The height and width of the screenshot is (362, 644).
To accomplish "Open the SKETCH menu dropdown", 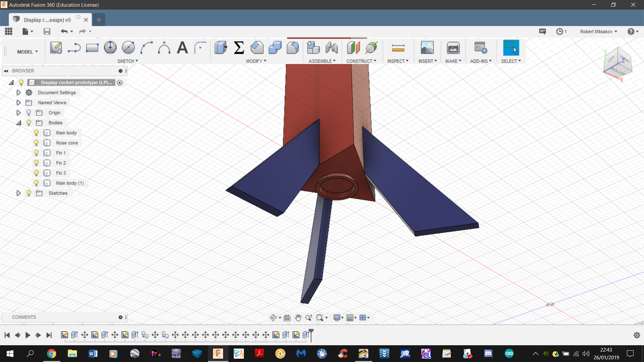I will point(127,61).
